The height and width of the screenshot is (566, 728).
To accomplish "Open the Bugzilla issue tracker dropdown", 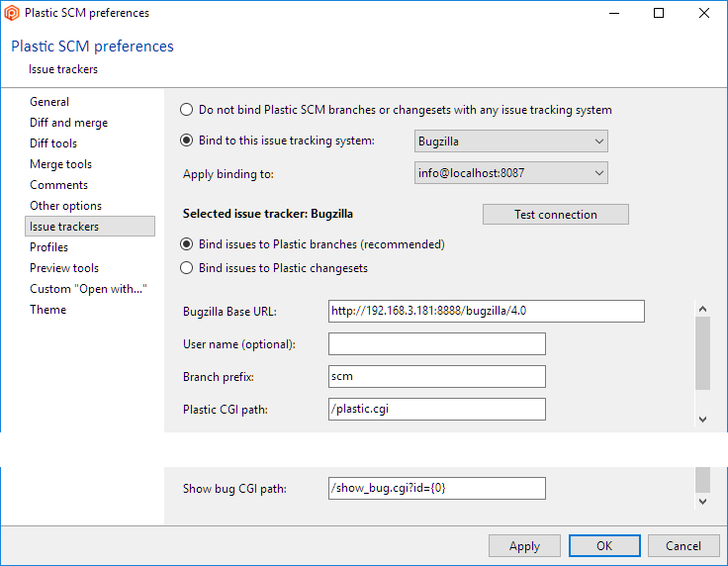I will point(510,141).
